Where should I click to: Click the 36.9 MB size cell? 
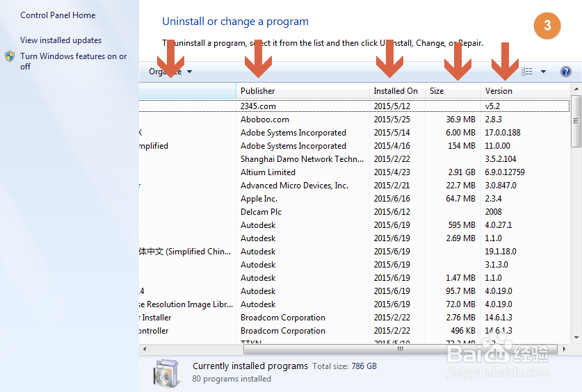pos(460,120)
